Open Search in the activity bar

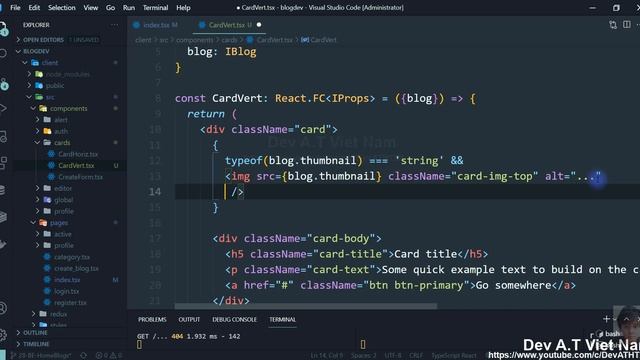[3, 53]
